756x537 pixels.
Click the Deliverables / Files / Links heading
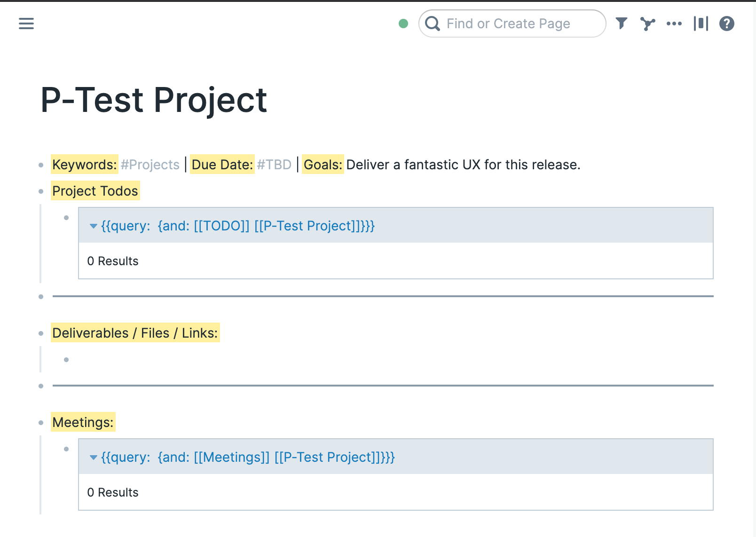point(134,333)
